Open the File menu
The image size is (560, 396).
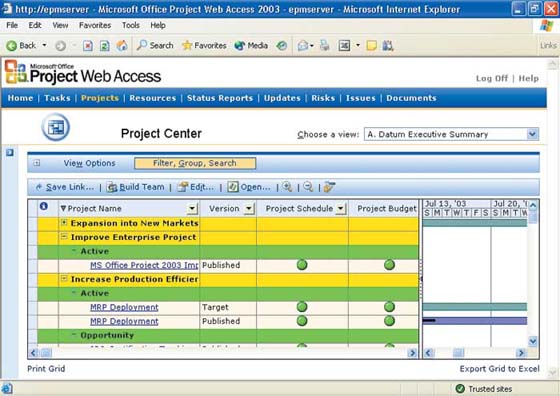tap(12, 25)
